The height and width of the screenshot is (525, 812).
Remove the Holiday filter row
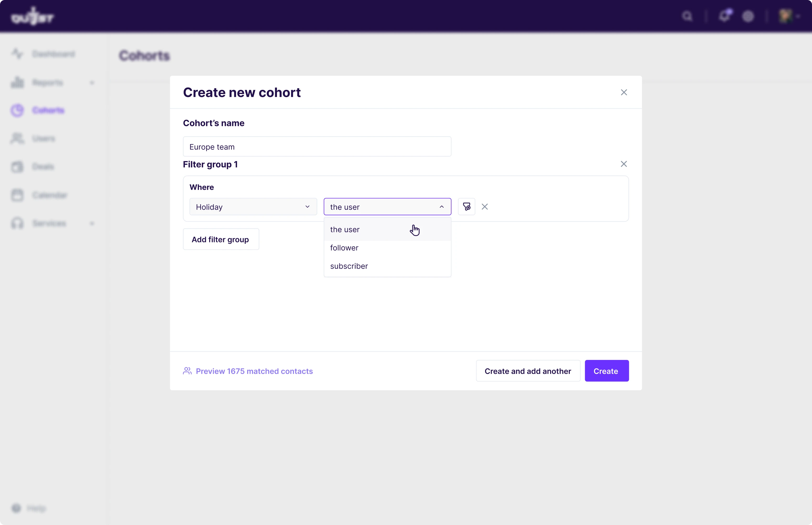(484, 207)
